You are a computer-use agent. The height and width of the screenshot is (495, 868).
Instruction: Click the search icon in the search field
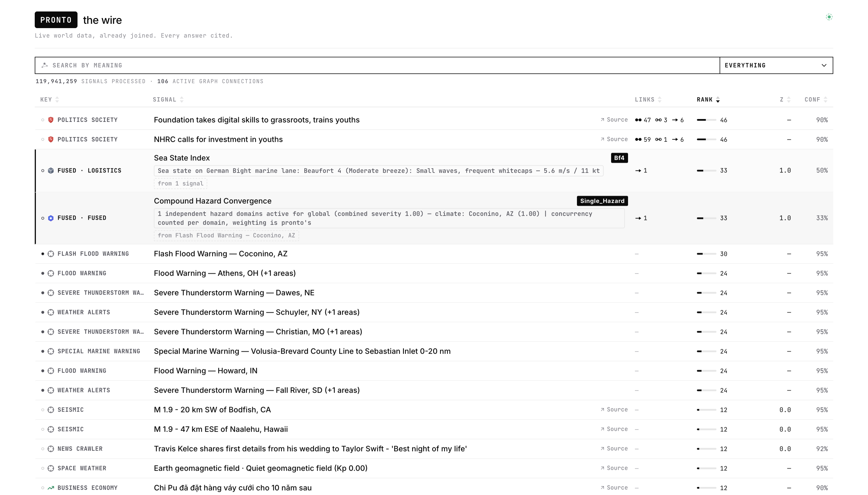pyautogui.click(x=44, y=65)
